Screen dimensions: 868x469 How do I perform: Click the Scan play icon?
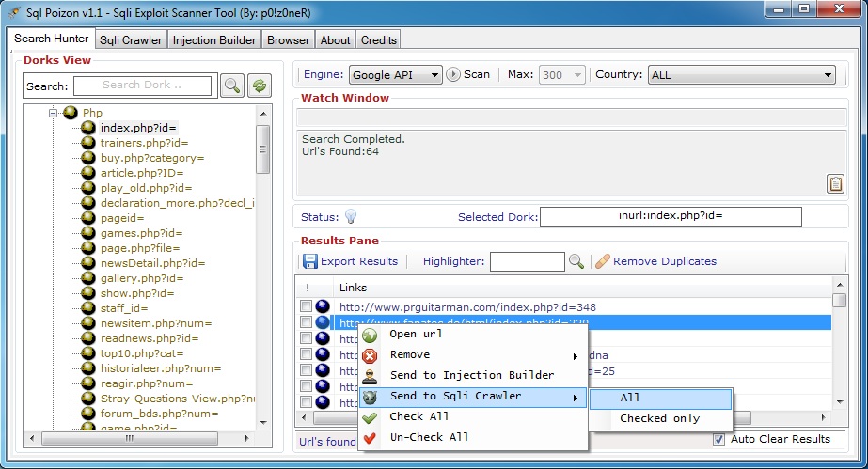coord(453,74)
